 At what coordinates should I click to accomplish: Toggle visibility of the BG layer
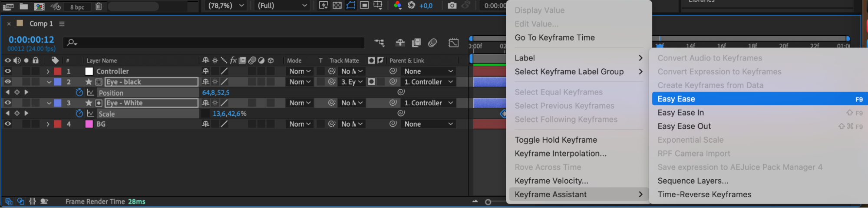click(8, 124)
